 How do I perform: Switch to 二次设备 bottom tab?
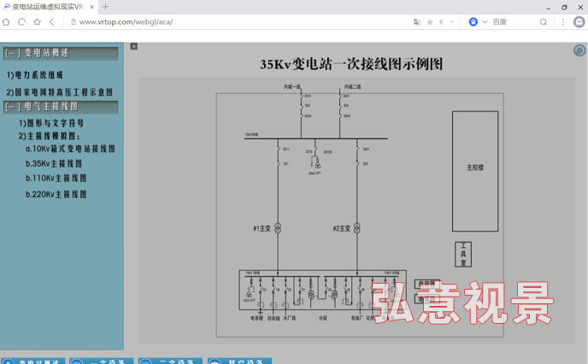pyautogui.click(x=170, y=361)
